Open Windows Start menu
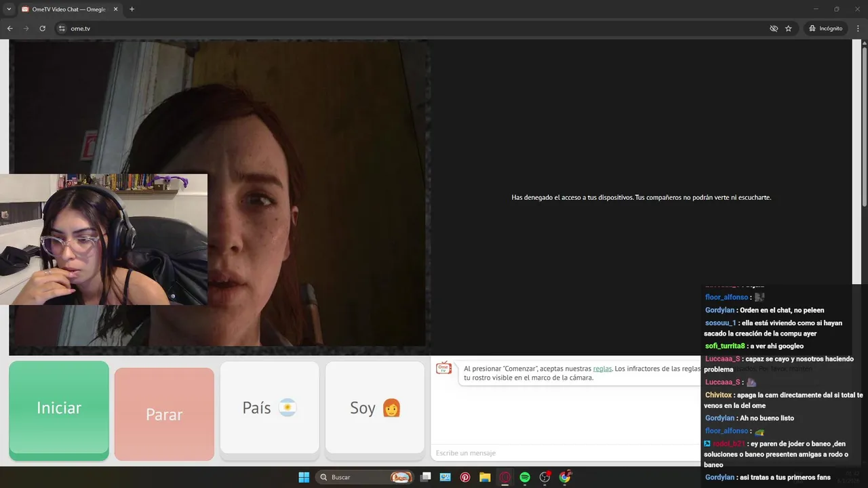868x488 pixels. 304,477
